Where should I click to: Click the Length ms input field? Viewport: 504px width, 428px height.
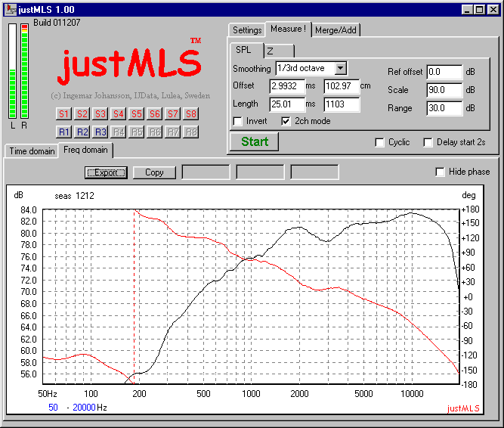tap(287, 104)
